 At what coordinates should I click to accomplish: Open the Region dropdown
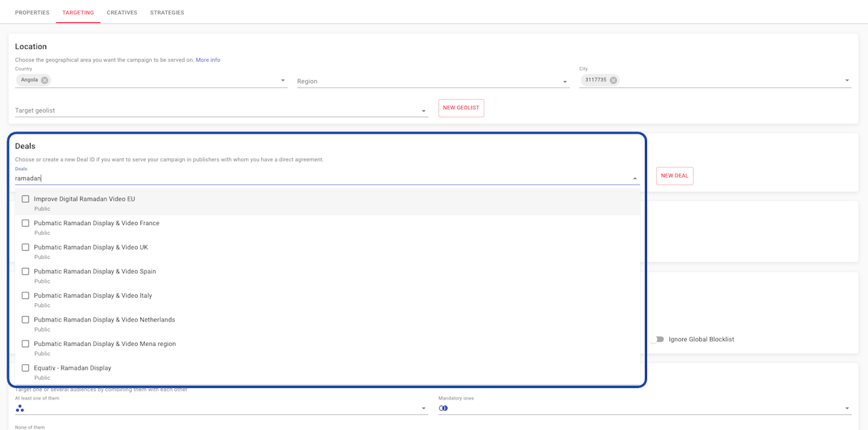point(565,82)
